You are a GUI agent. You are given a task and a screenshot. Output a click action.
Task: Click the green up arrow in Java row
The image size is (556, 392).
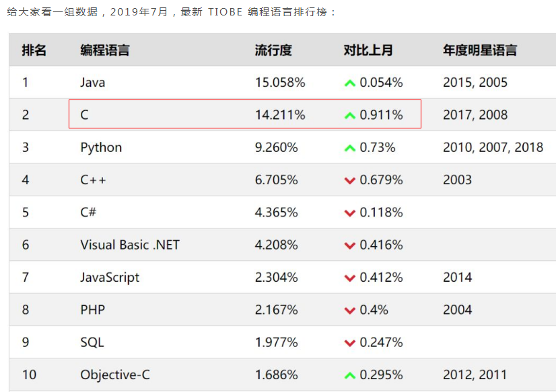(349, 83)
